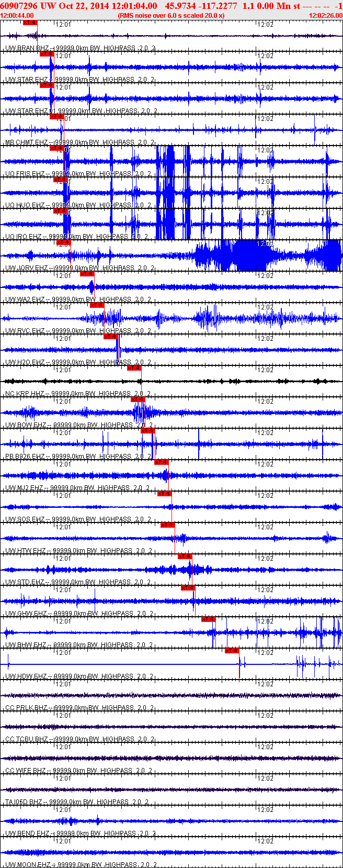The width and height of the screenshot is (343, 868).
Task: Select the UW GHW EHZ station label
Action: (x=79, y=614)
